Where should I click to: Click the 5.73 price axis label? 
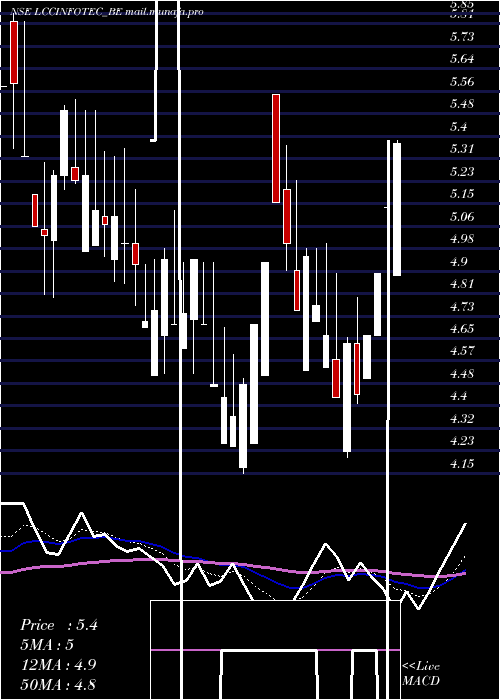[x=462, y=37]
